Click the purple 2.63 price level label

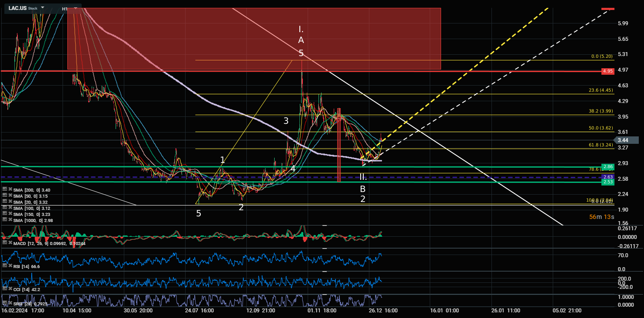click(x=607, y=177)
